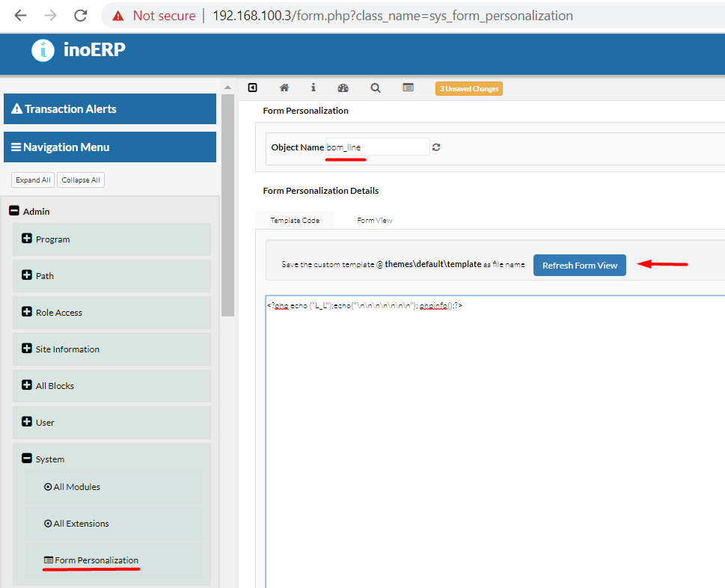Viewport: 725px width, 588px height.
Task: Refresh the Object Name field icon
Action: (x=436, y=147)
